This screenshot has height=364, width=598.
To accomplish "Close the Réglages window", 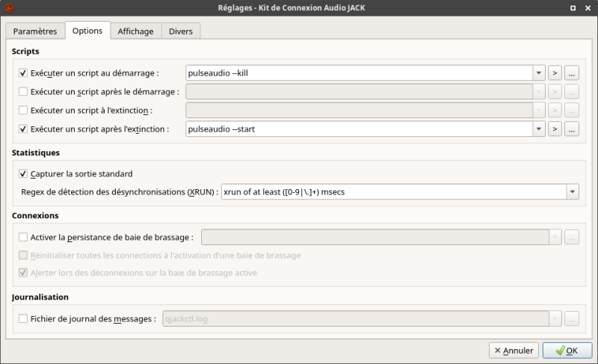I will [x=588, y=7].
